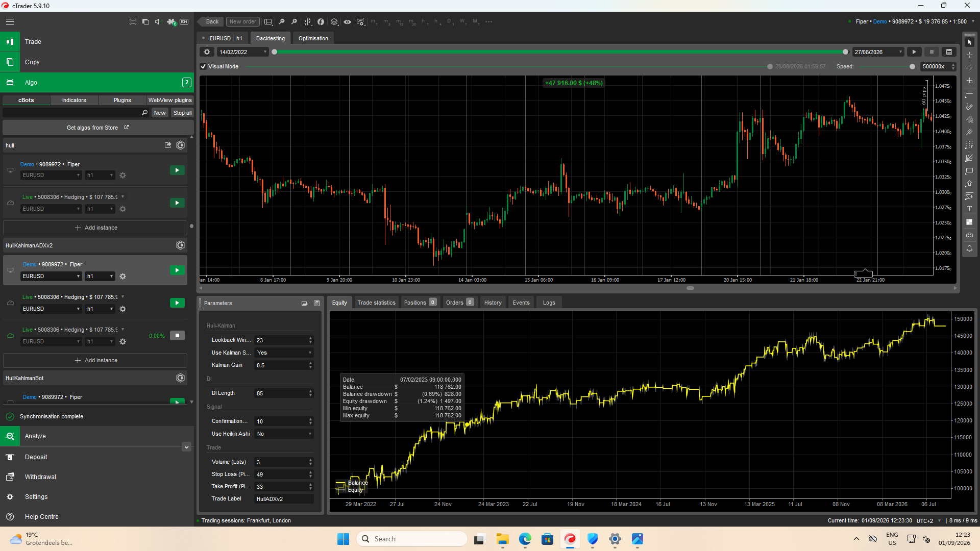Screen dimensions: 980x551
Task: Open h1 timeframe dropdown for HullKahlmanADXv2 Demo
Action: tap(100, 277)
